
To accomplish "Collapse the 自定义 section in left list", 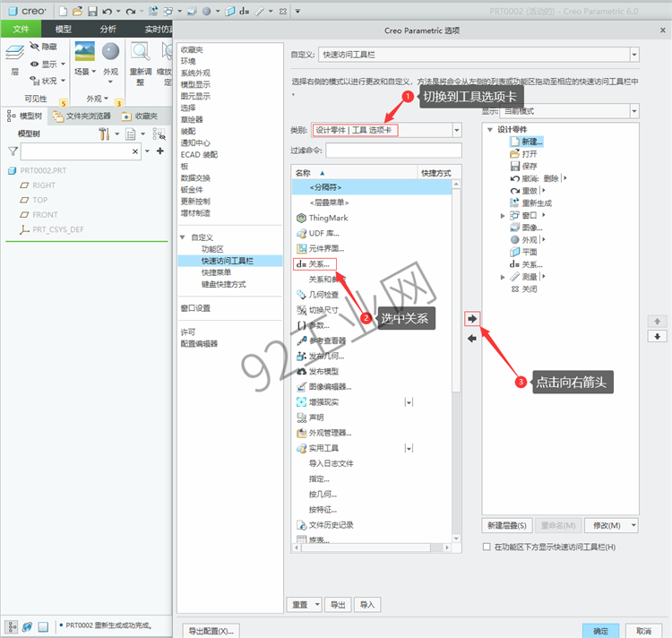I will [182, 237].
